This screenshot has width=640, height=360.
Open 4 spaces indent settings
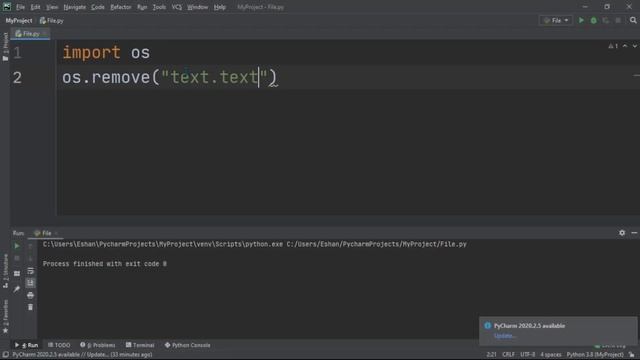[551, 355]
